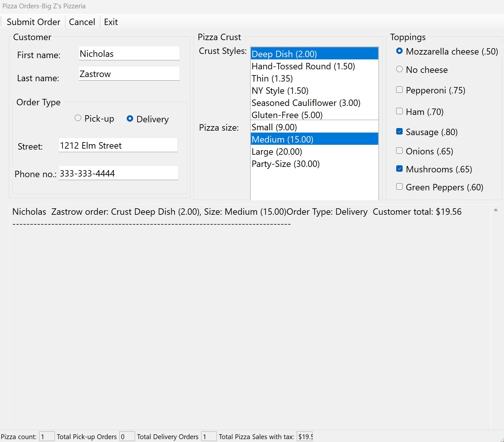Image resolution: width=504 pixels, height=442 pixels.
Task: Click the Street field with 1212 Elm Street
Action: coord(118,145)
